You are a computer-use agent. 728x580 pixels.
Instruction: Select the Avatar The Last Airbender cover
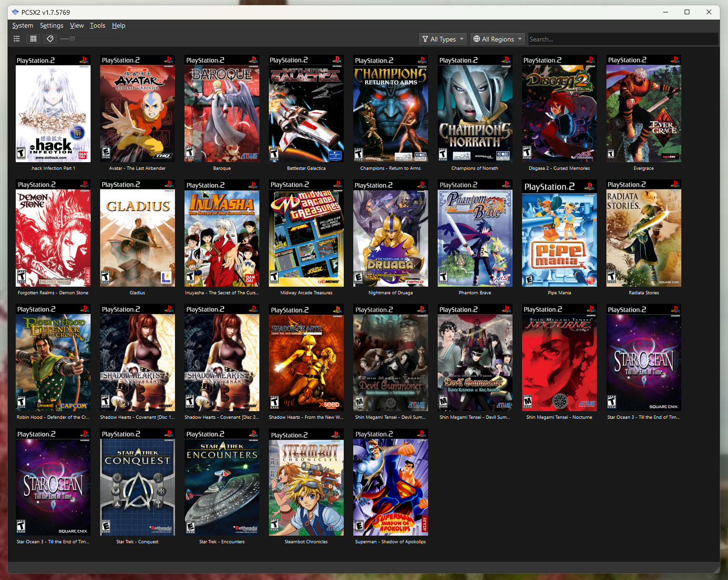click(x=137, y=108)
